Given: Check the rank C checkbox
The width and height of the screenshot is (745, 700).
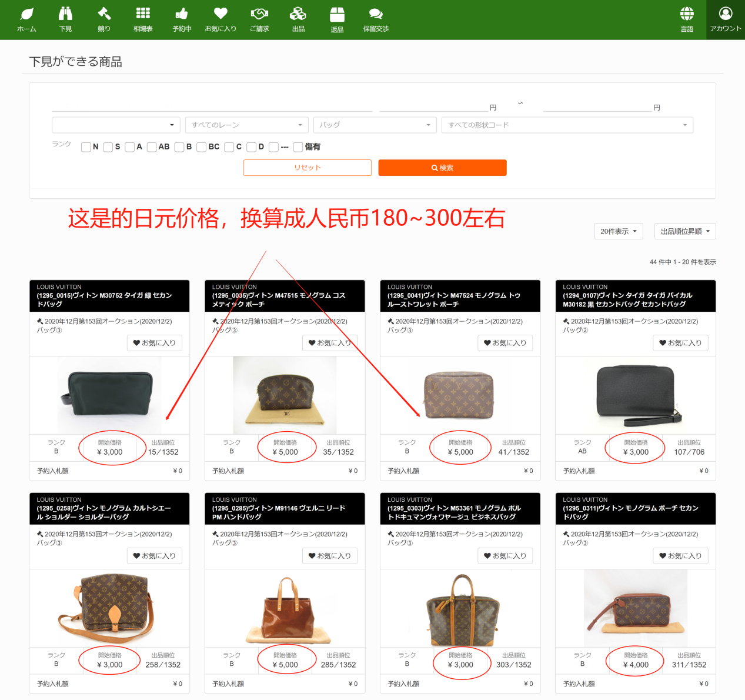Looking at the screenshot, I should click(229, 147).
